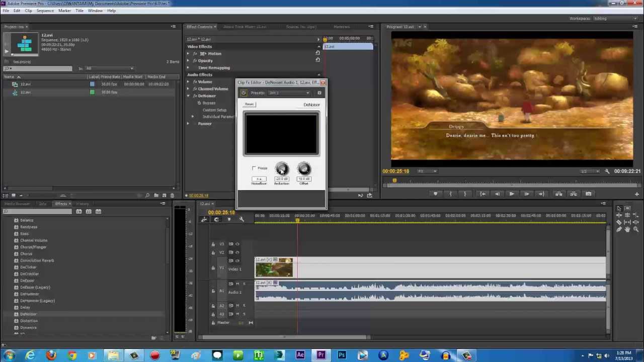Expand the Motion effect properties
The height and width of the screenshot is (362, 644).
(189, 53)
